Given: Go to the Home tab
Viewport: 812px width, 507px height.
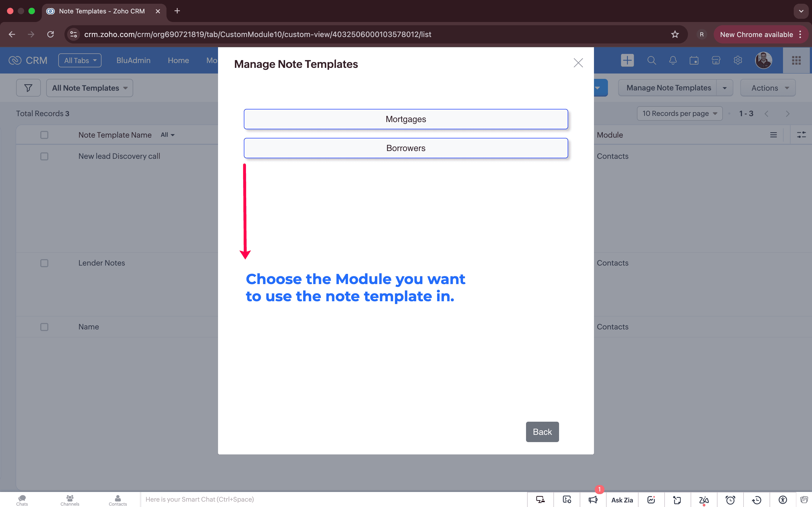Looking at the screenshot, I should point(178,60).
